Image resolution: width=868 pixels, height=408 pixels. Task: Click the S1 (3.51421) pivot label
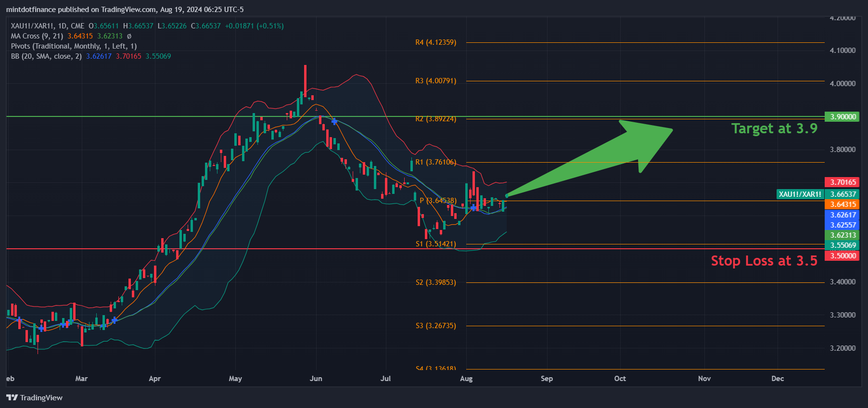(x=435, y=244)
